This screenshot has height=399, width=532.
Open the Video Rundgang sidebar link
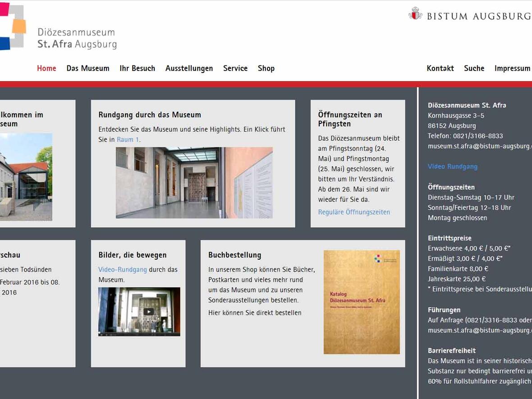(x=453, y=167)
